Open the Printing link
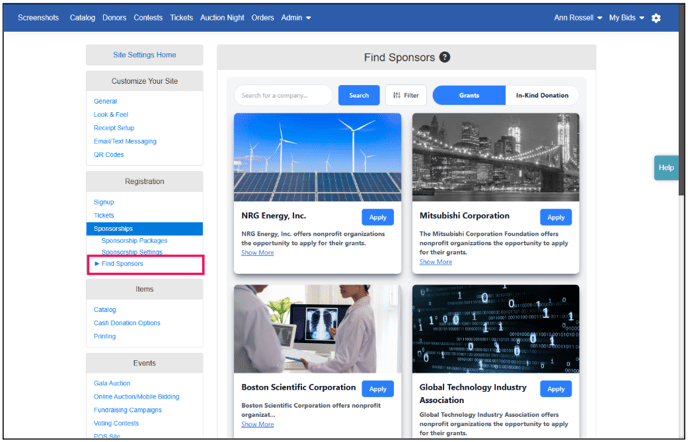Image resolution: width=688 pixels, height=442 pixels. [104, 336]
